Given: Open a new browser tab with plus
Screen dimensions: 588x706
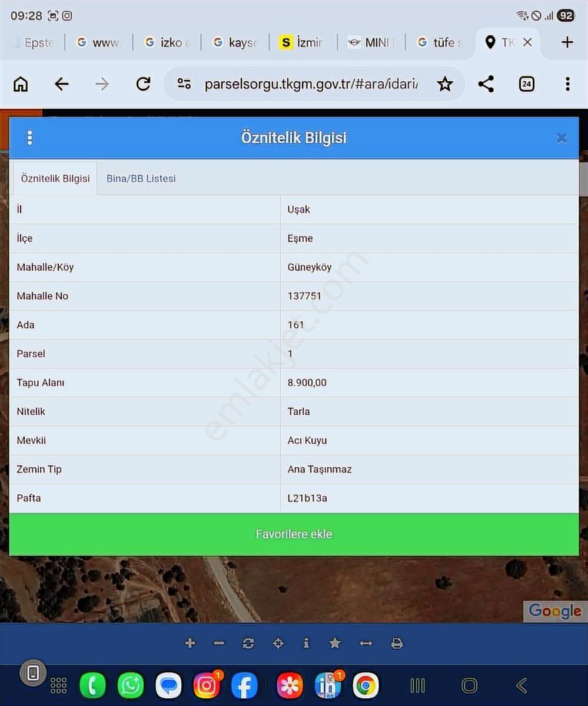Looking at the screenshot, I should pyautogui.click(x=567, y=42).
